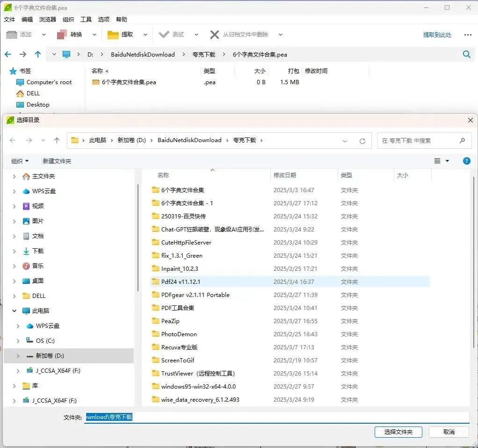Screen dimensions: 478x448
Task: Click 新建文件夹 in the dialog toolbar
Action: [57, 161]
